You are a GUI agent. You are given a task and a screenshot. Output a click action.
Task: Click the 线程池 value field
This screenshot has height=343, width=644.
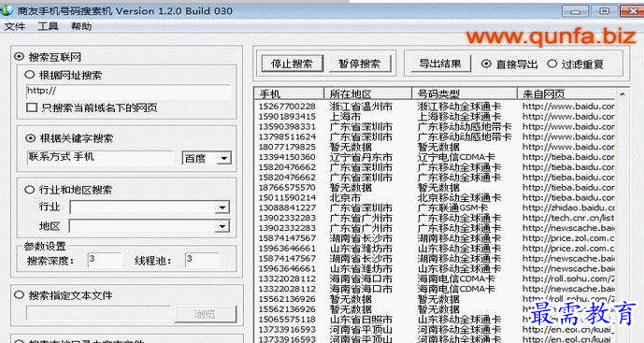pos(202,260)
